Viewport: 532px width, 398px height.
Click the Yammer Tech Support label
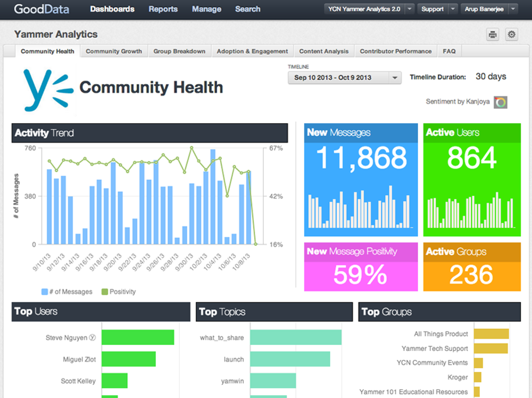[x=435, y=349]
